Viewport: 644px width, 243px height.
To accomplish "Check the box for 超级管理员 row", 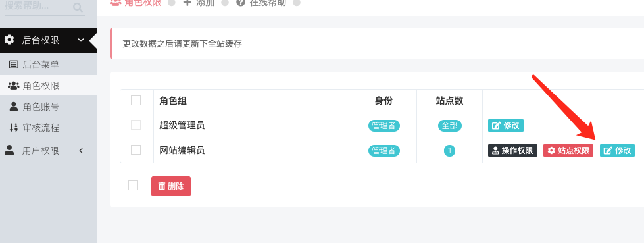I will [x=136, y=125].
